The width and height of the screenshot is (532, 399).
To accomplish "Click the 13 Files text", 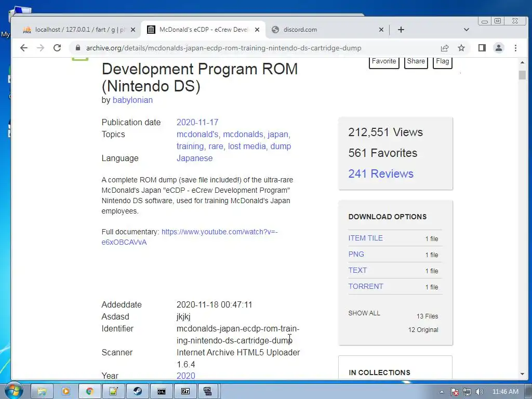I will [x=427, y=316].
